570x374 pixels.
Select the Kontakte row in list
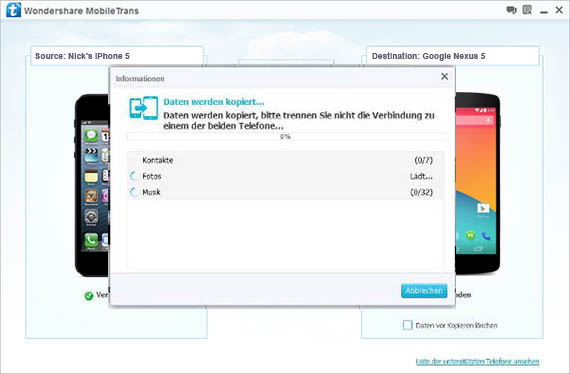(x=286, y=160)
